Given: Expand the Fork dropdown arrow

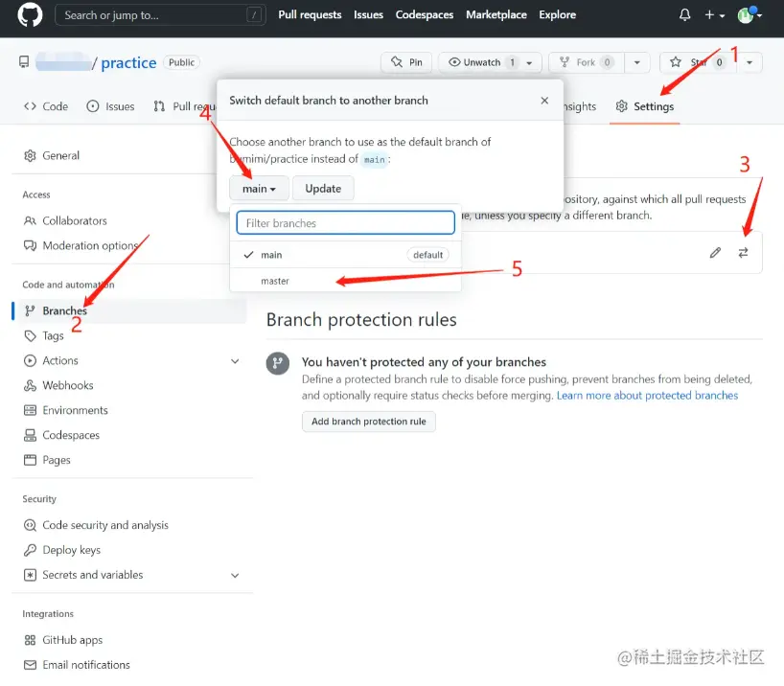Looking at the screenshot, I should pos(636,62).
